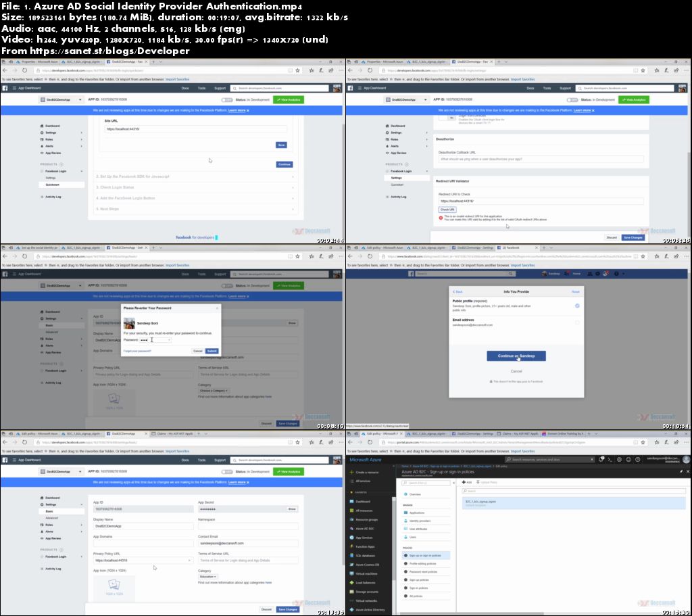The height and width of the screenshot is (616, 692).
Task: Open App Services in Azure sidebar
Action: pos(362,538)
